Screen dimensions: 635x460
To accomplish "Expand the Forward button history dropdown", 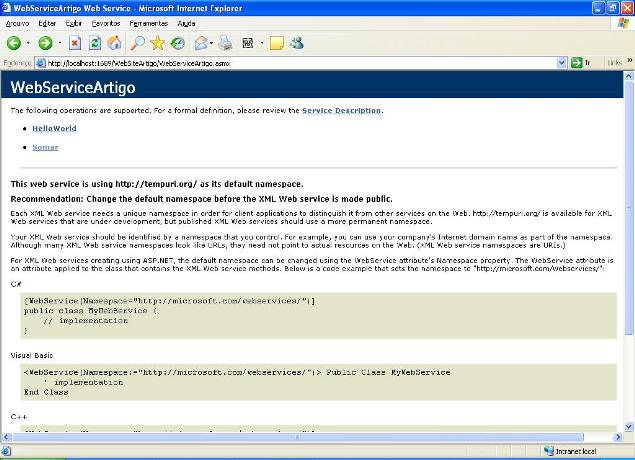I will 59,43.
